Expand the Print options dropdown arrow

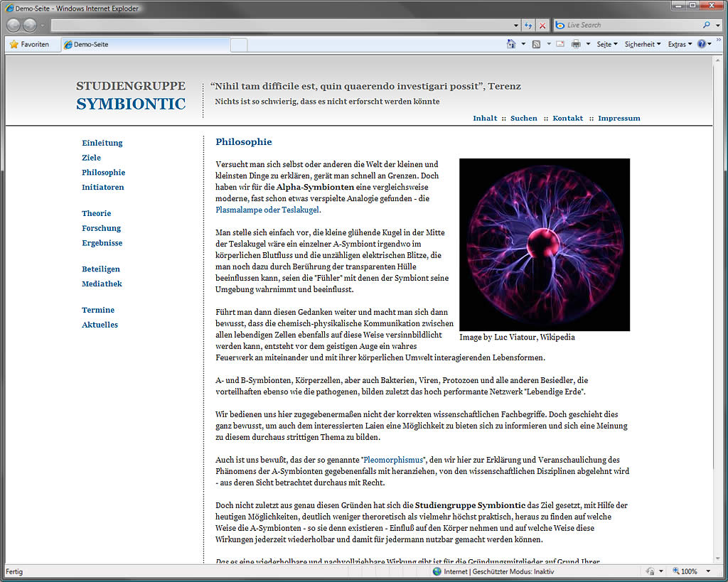click(588, 44)
